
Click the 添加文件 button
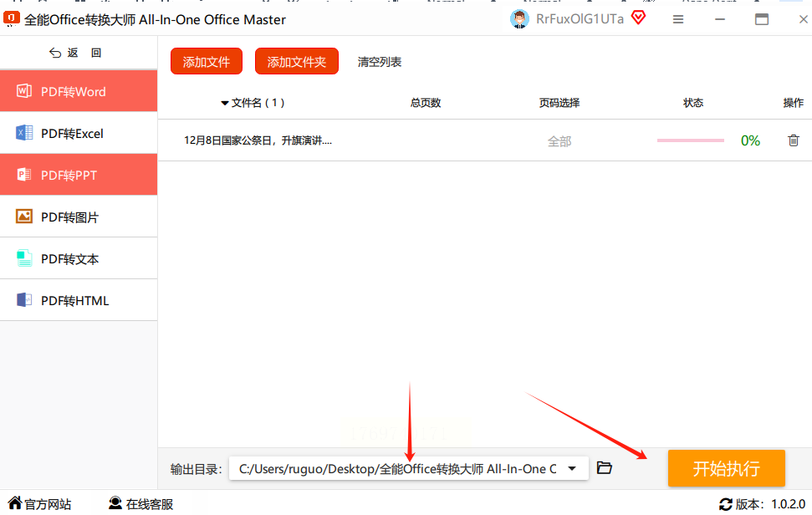coord(206,61)
